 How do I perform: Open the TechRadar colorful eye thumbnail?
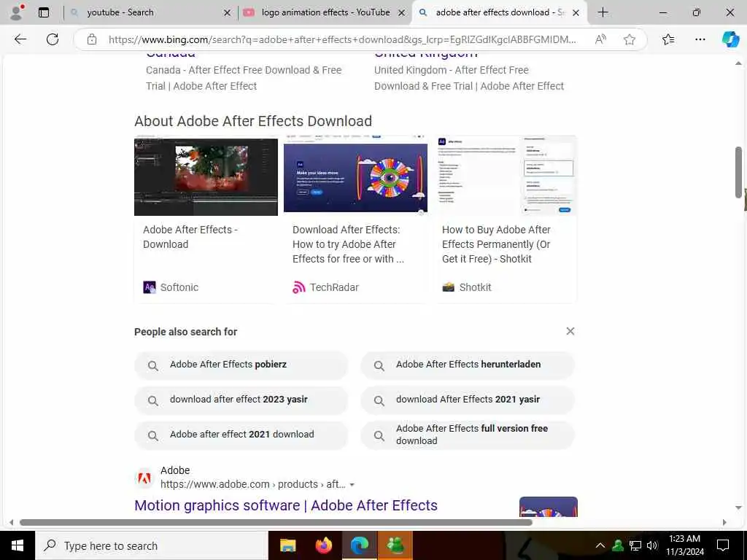coord(355,176)
